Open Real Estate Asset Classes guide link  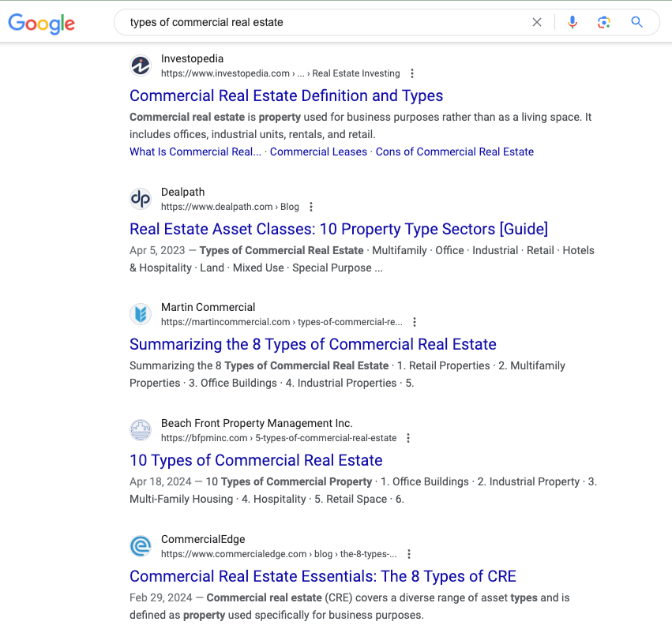339,229
